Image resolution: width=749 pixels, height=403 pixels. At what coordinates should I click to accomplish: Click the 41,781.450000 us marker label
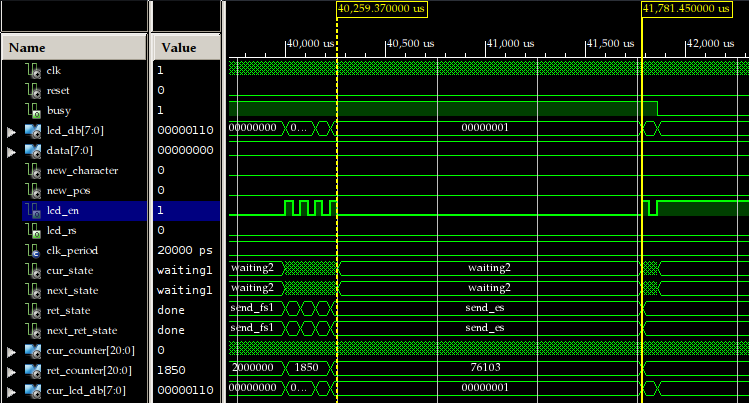[686, 8]
